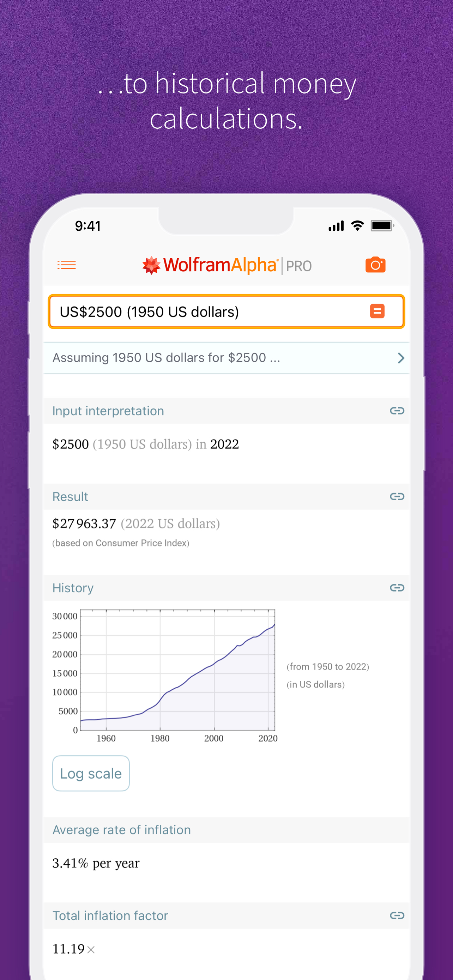This screenshot has height=980, width=453.
Task: Tap the link icon next to Total inflation factor
Action: coord(397,915)
